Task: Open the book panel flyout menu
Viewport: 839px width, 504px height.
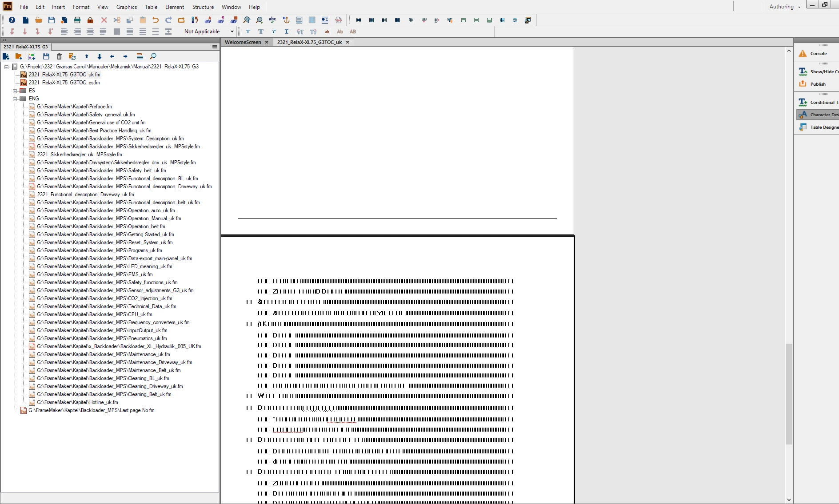Action: [x=215, y=47]
